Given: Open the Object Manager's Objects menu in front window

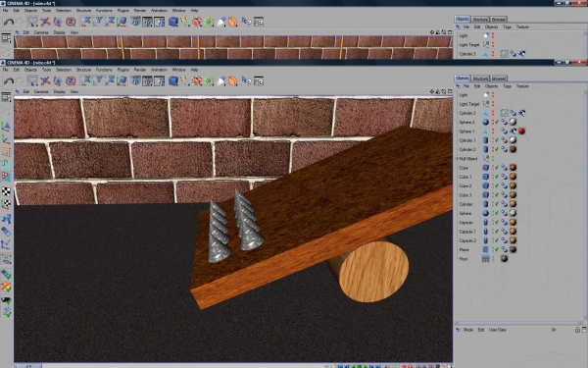Looking at the screenshot, I should pos(491,86).
